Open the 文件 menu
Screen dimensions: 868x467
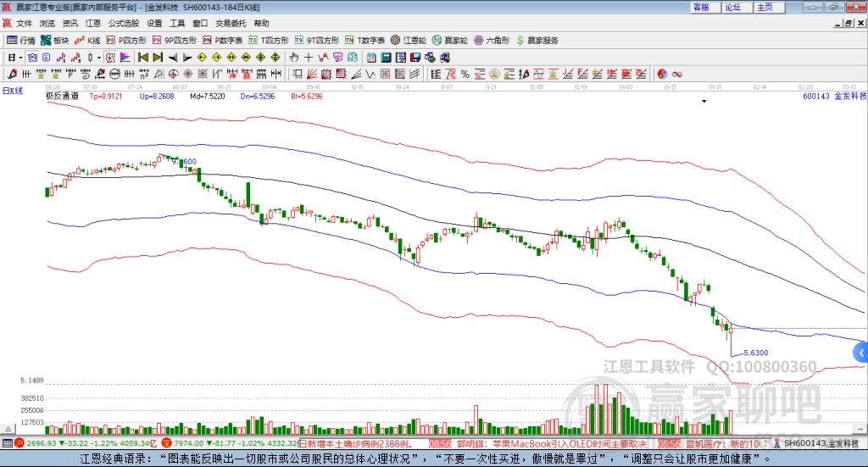24,23
